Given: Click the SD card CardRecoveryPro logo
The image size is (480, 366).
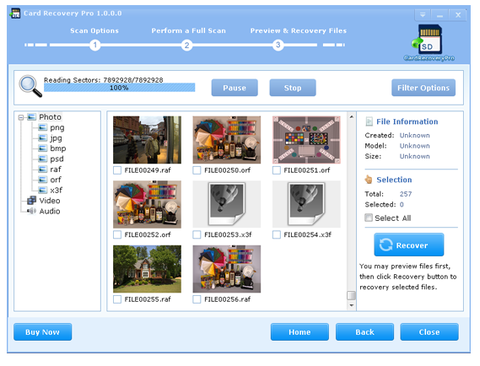Looking at the screenshot, I should 429,43.
